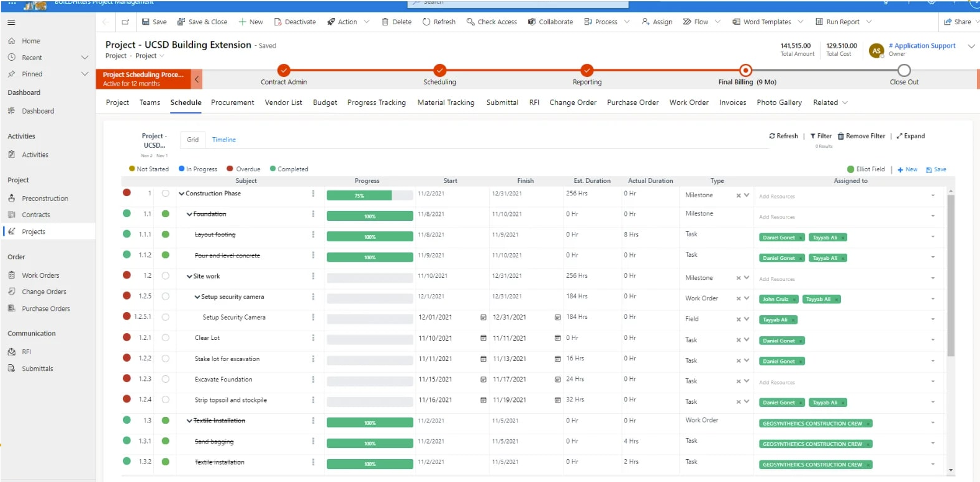Image resolution: width=980 pixels, height=482 pixels.
Task: Click the Site work empty progress bar
Action: (370, 278)
